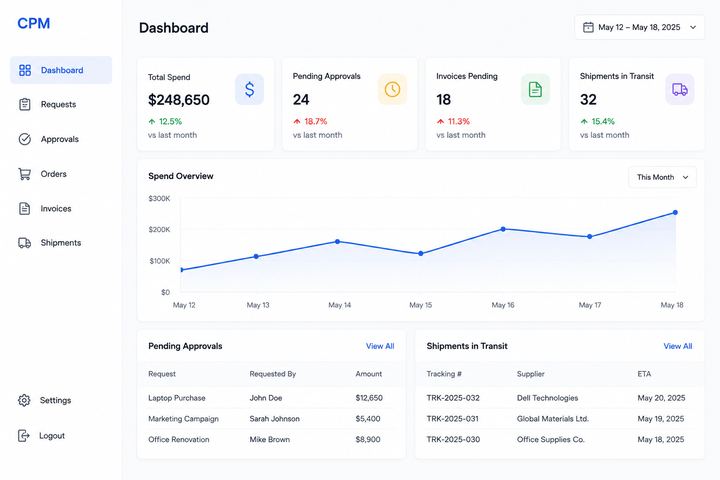Screen dimensions: 720x480
Task: Click the CPM logo
Action: point(34,23)
